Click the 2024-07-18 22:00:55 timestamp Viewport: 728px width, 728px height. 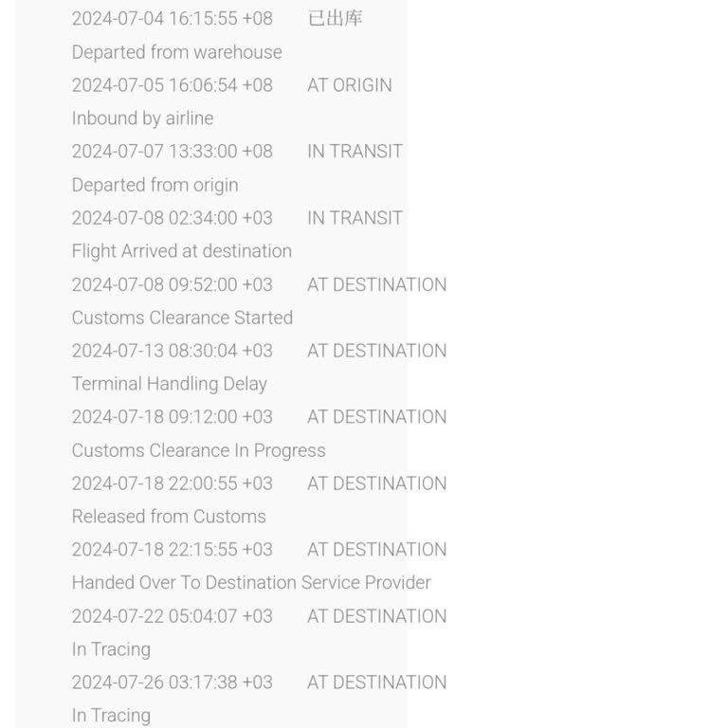[172, 483]
